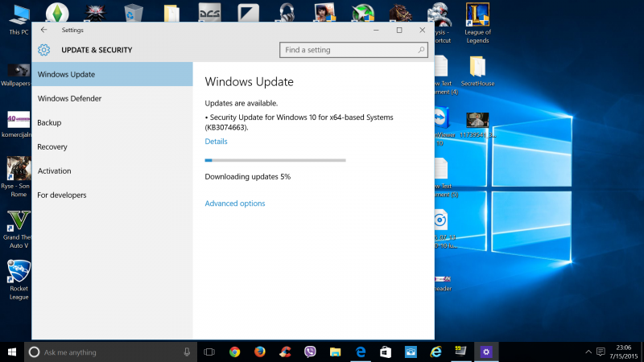The image size is (644, 362).
Task: Open File Explorer from the taskbar
Action: click(335, 352)
